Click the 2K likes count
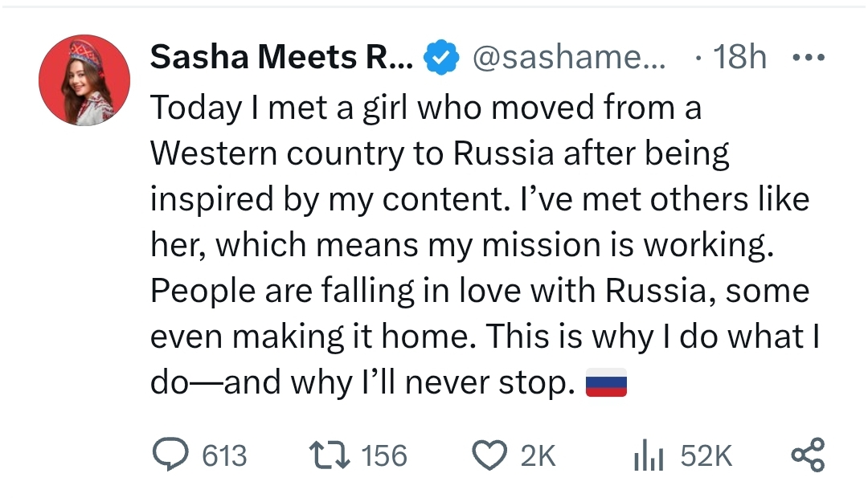This screenshot has width=868, height=502. coord(537,456)
